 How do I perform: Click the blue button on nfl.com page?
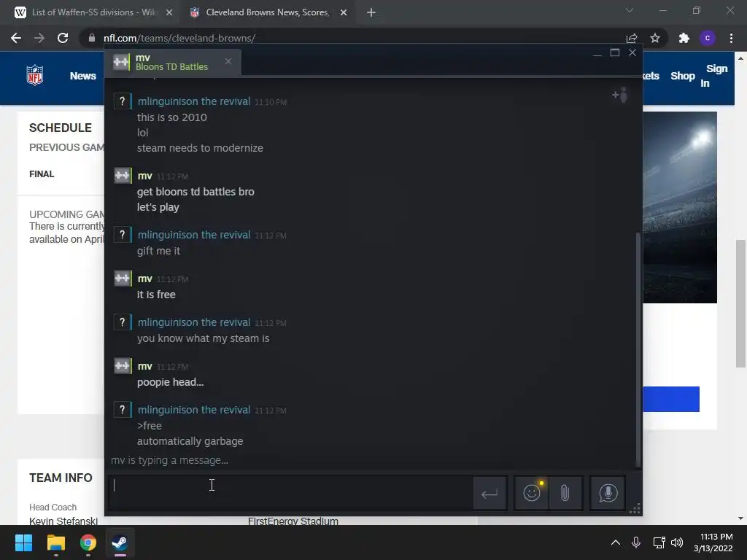pos(671,399)
